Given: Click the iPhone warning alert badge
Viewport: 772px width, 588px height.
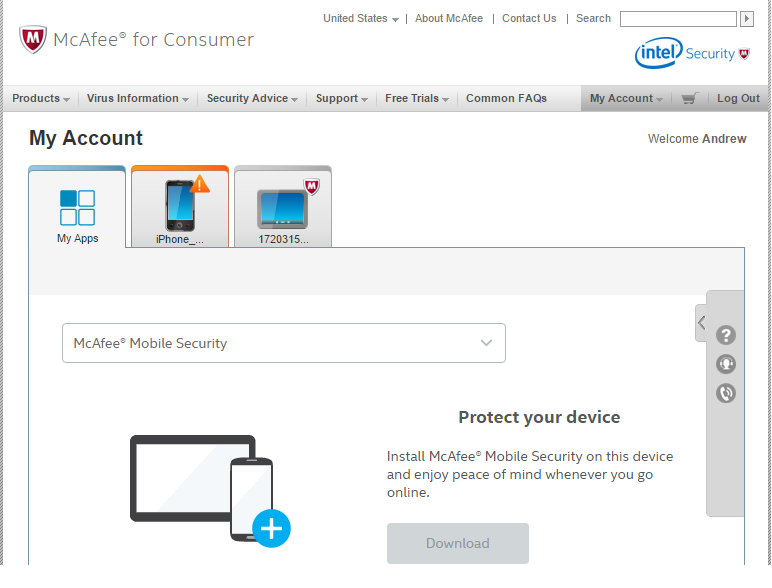Looking at the screenshot, I should (x=199, y=184).
